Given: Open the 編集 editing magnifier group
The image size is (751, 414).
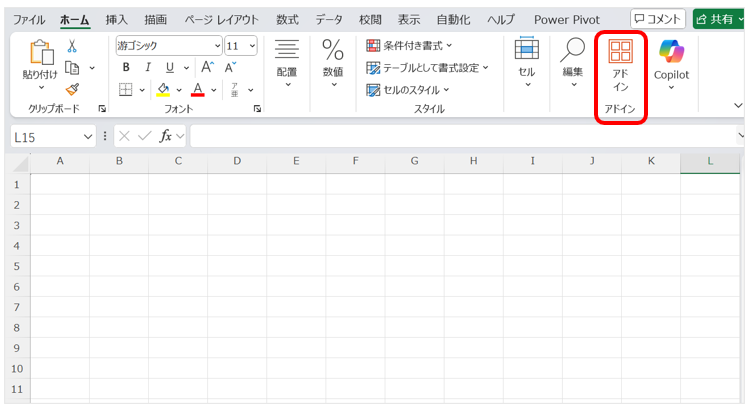Looking at the screenshot, I should click(x=573, y=62).
